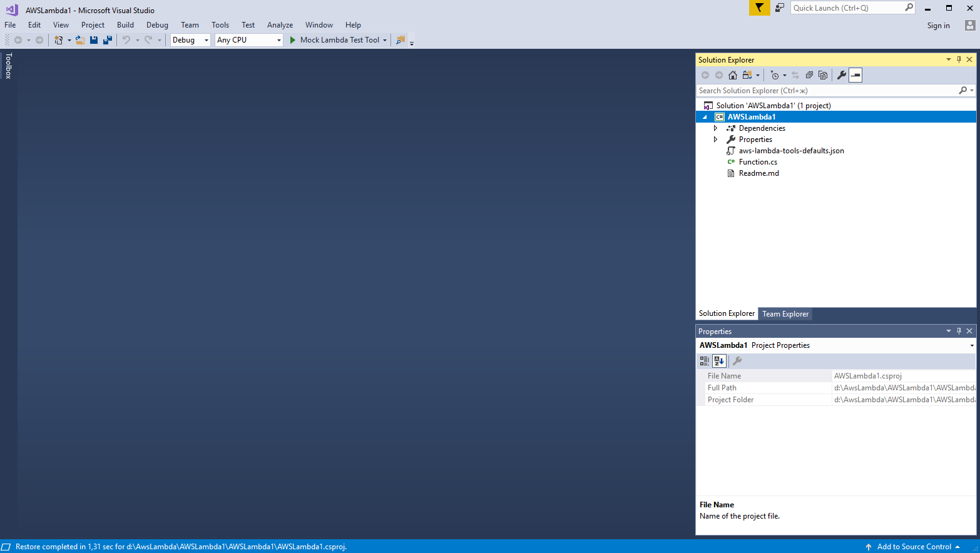Toggle auto-hide pin for Solution Explorer

959,59
